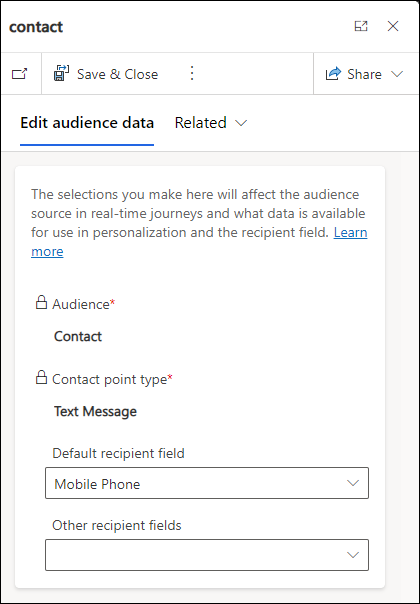Expand the Share chevron
The height and width of the screenshot is (604, 420).
(397, 74)
